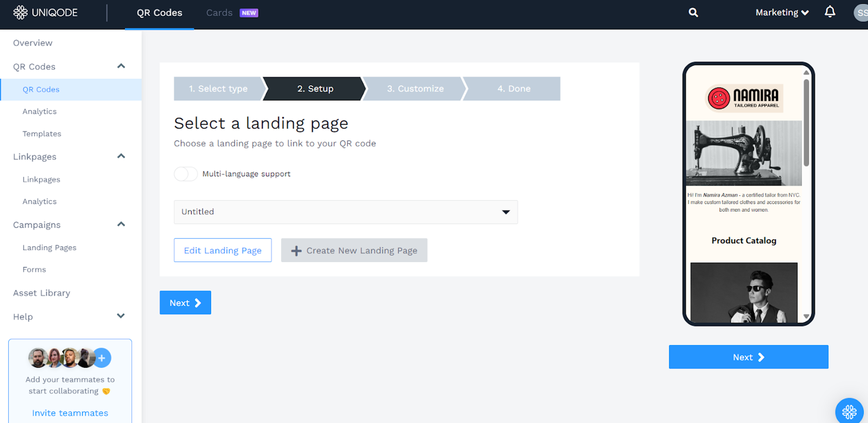Open the search magnifier icon
Screen dimensions: 868x423
[693, 12]
